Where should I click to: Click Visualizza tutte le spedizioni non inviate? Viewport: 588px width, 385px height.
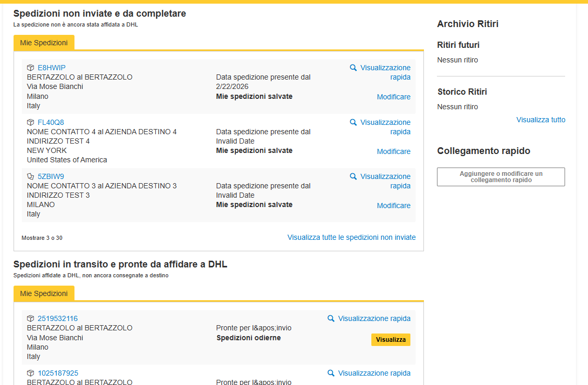click(351, 237)
